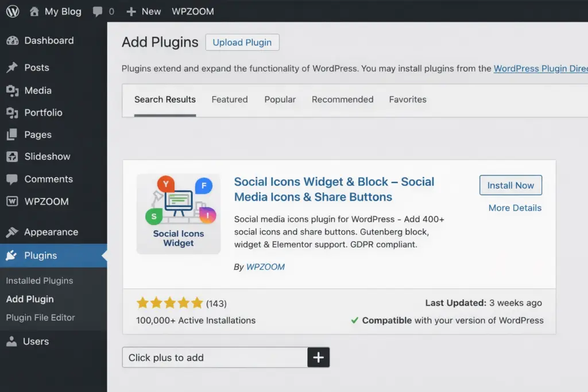Click the WordPress logo icon
This screenshot has height=392, width=588.
13,11
